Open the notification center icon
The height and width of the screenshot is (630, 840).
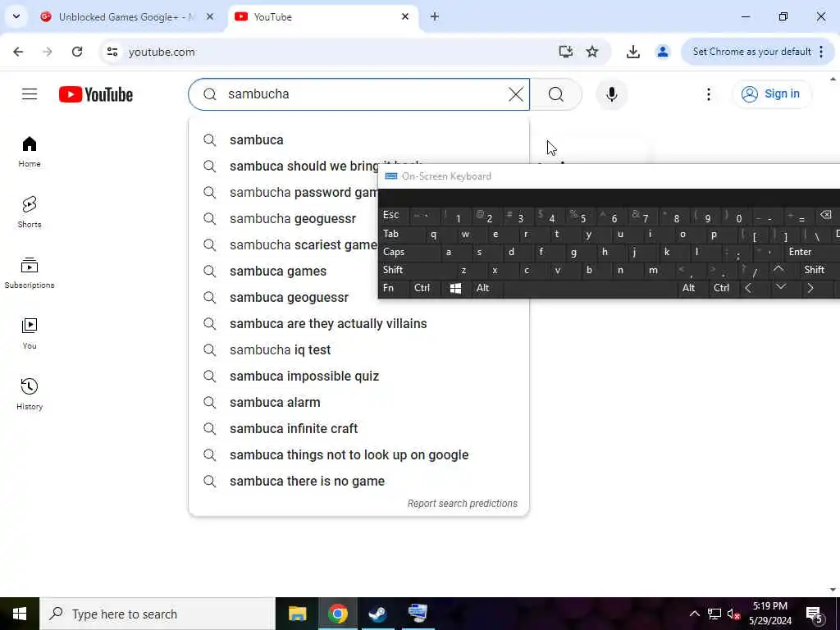814,614
